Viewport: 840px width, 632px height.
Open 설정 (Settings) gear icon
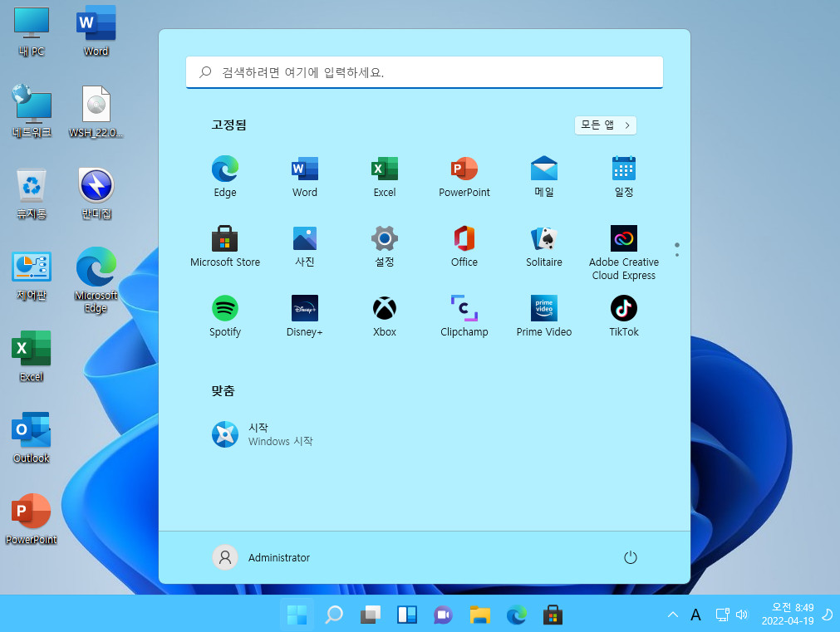pos(385,247)
